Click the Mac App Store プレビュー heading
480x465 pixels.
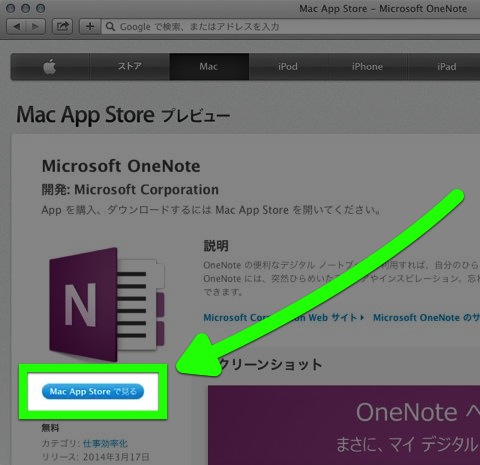point(123,115)
